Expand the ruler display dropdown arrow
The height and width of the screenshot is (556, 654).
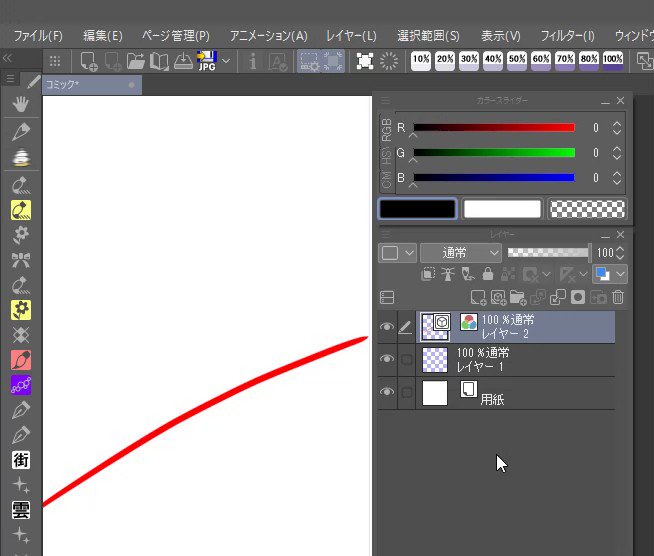pyautogui.click(x=583, y=274)
